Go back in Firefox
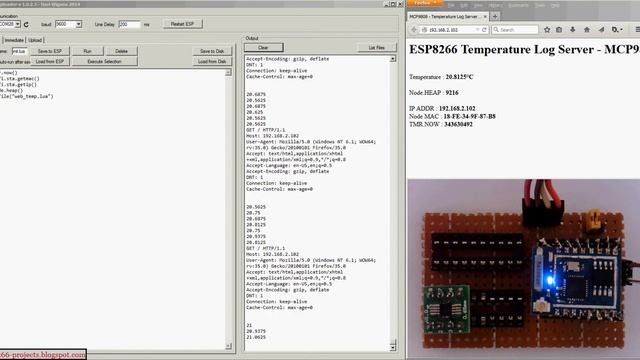 click(x=414, y=30)
